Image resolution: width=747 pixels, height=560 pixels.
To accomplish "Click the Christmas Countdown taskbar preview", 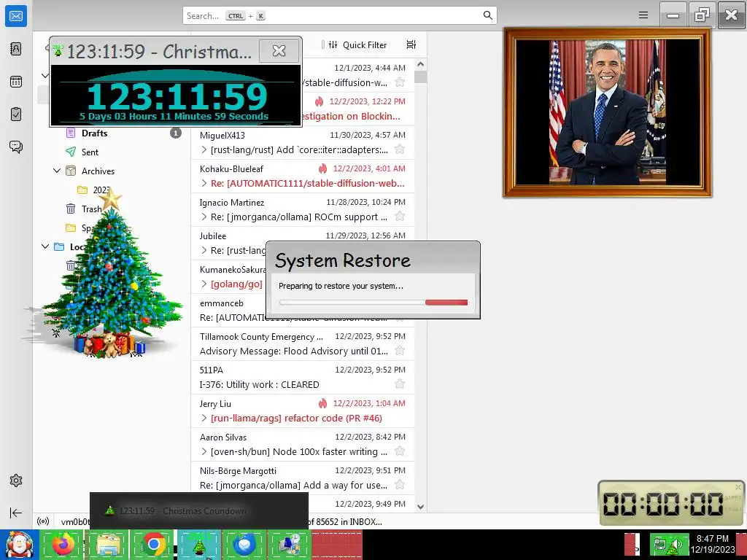I will tap(199, 511).
